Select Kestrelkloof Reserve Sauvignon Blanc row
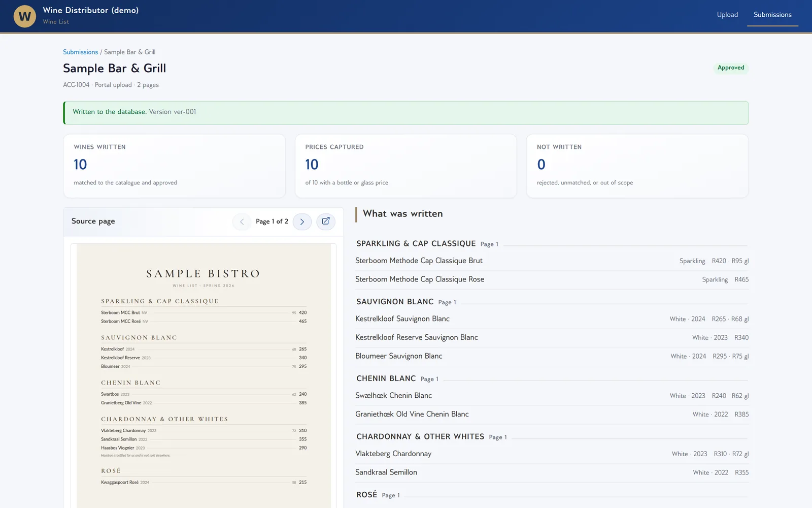The image size is (812, 508). pos(552,337)
